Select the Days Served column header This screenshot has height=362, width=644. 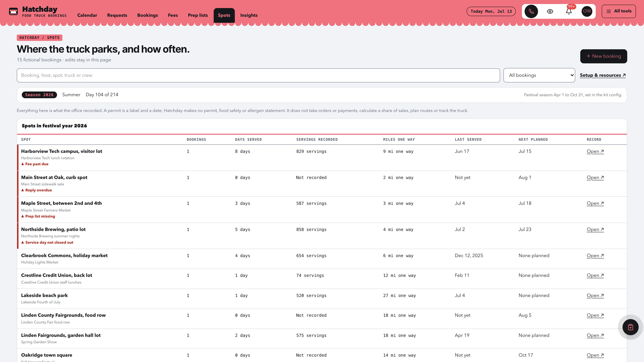coord(248,139)
